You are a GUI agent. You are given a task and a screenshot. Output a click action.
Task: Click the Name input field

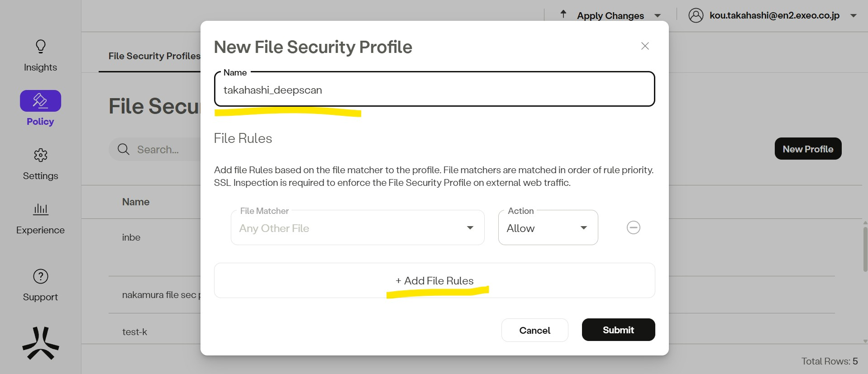pyautogui.click(x=434, y=90)
